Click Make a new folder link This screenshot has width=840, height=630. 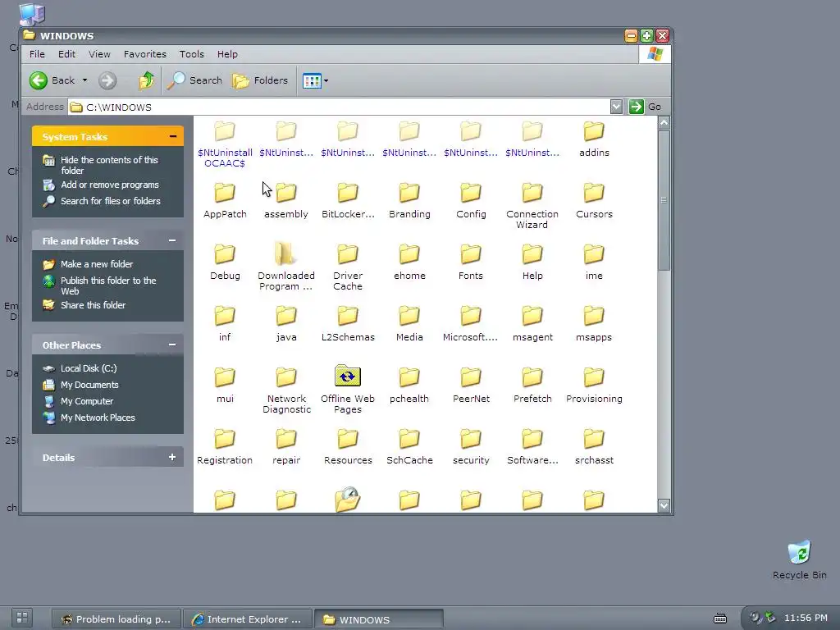pyautogui.click(x=97, y=264)
